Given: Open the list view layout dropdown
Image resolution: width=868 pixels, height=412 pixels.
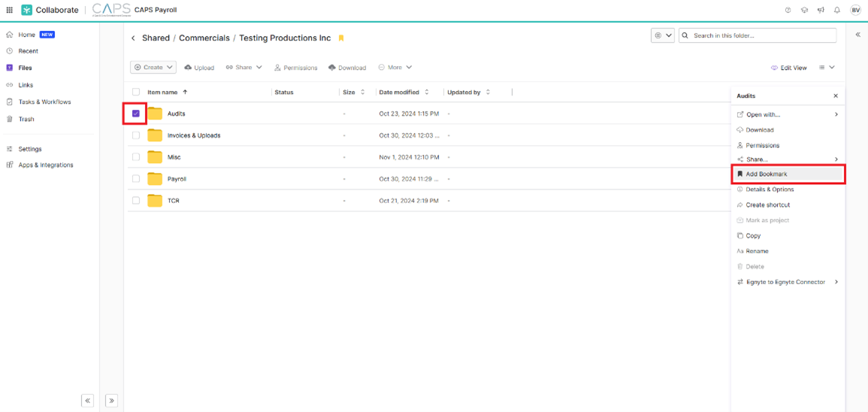Looking at the screenshot, I should pos(827,68).
